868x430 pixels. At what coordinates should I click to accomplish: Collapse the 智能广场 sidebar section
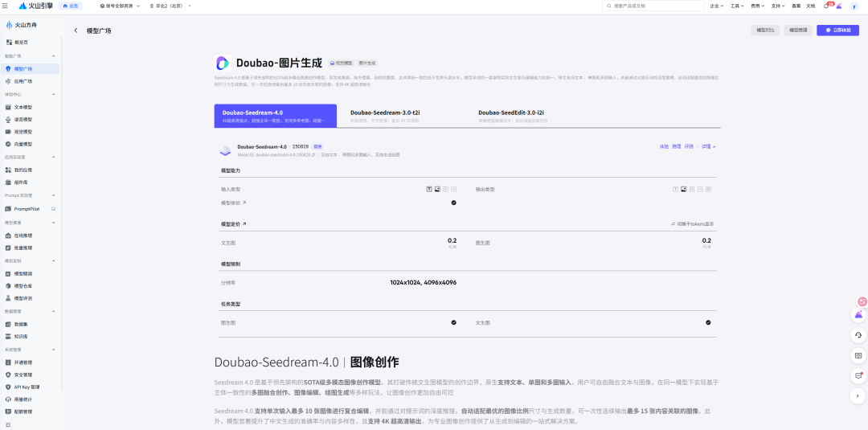(54, 56)
